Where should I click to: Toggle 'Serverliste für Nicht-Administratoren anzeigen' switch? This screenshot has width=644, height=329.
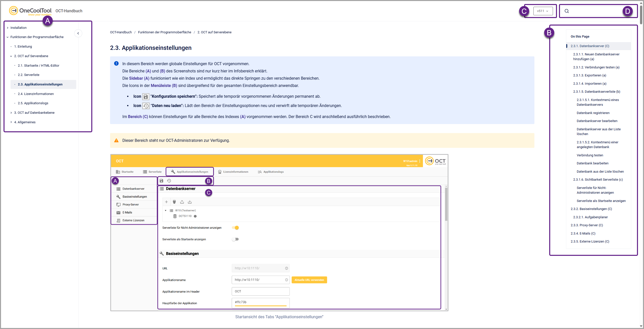pos(235,228)
